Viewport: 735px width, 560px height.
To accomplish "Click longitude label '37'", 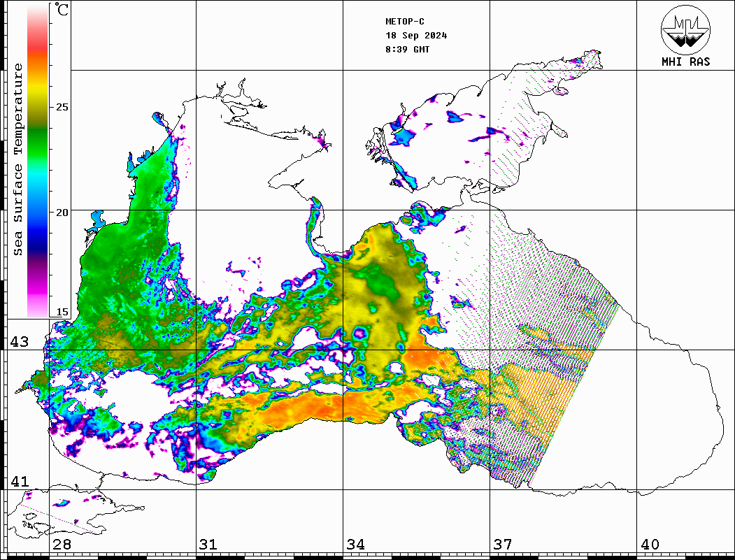I will click(503, 545).
